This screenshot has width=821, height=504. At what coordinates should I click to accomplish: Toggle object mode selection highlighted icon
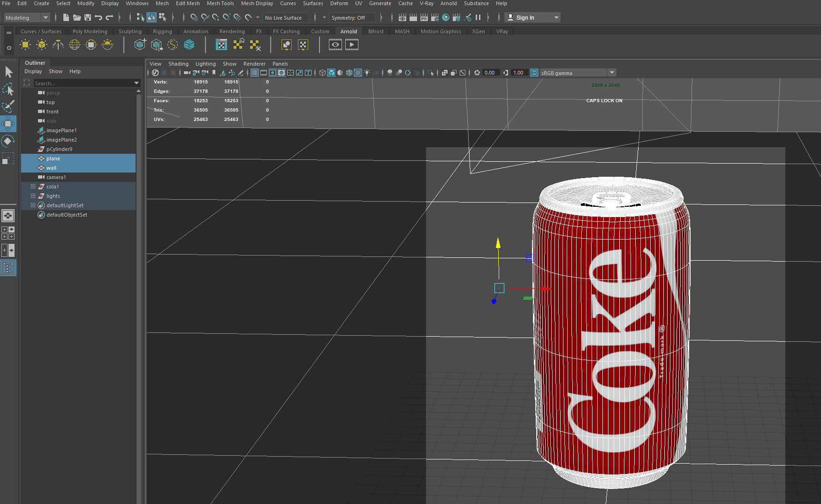click(151, 18)
